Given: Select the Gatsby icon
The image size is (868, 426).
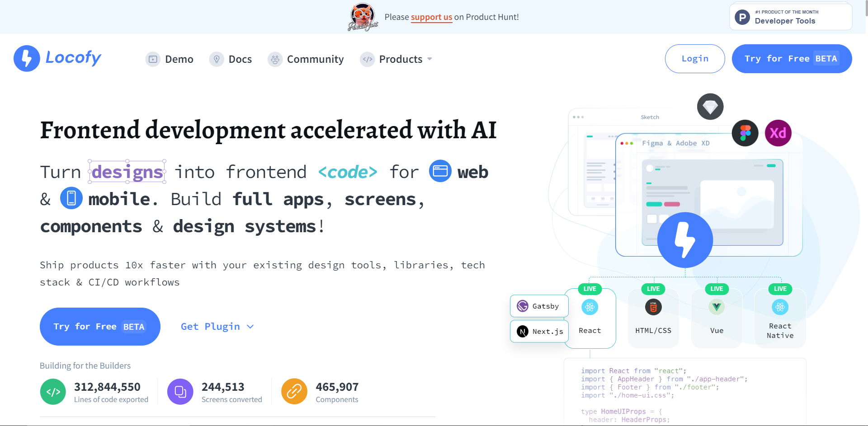Looking at the screenshot, I should pyautogui.click(x=523, y=306).
